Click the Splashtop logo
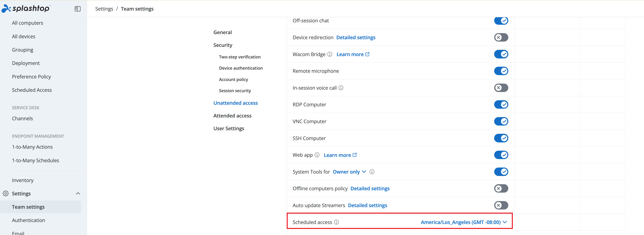The height and width of the screenshot is (235, 644). [x=26, y=8]
